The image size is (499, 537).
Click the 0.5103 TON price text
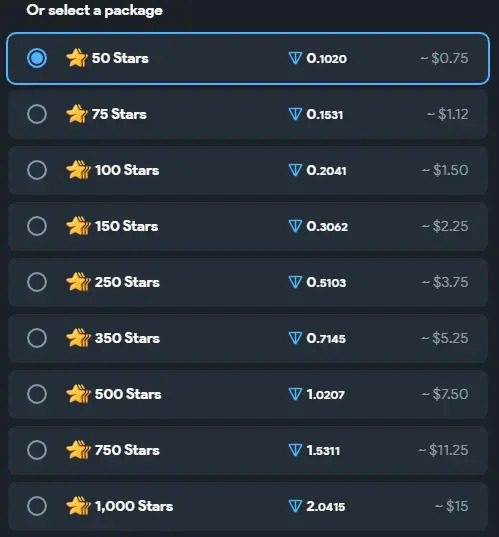326,283
